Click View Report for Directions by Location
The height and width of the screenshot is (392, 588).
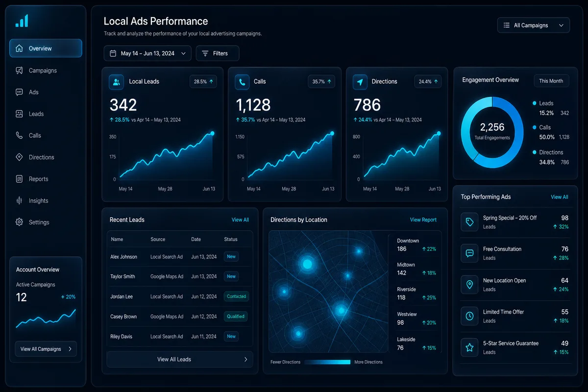[423, 220]
